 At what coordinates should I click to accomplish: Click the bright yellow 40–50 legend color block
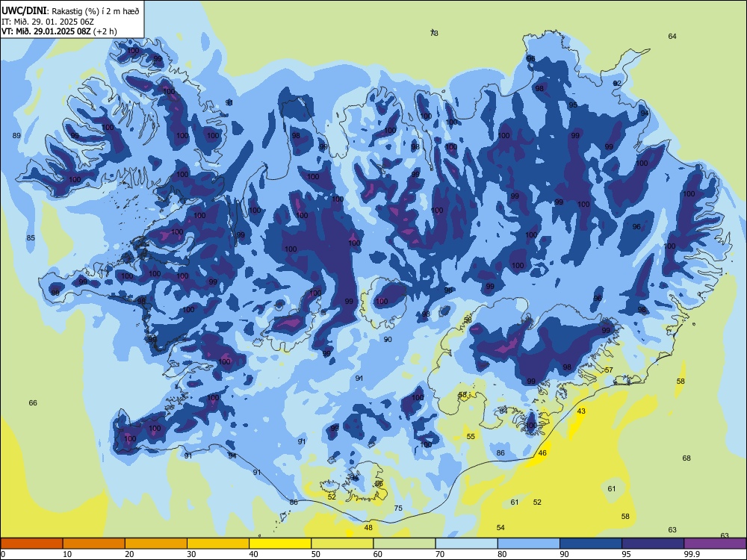click(x=280, y=544)
